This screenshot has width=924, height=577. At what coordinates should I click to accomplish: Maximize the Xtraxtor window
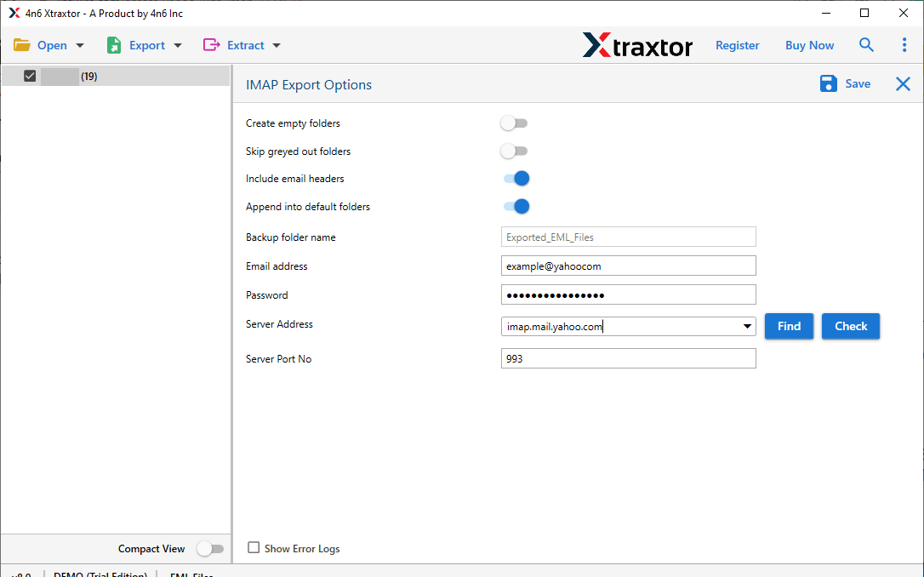point(864,13)
